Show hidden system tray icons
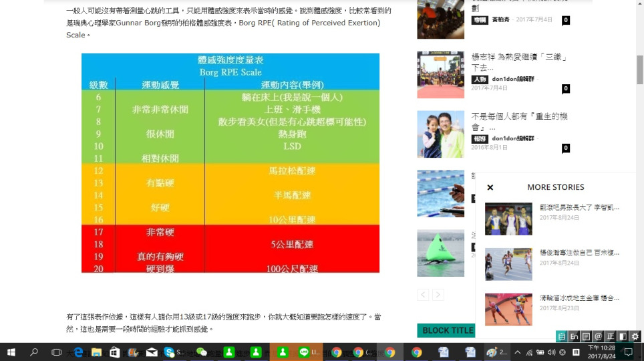The height and width of the screenshot is (361, 644). 516,352
